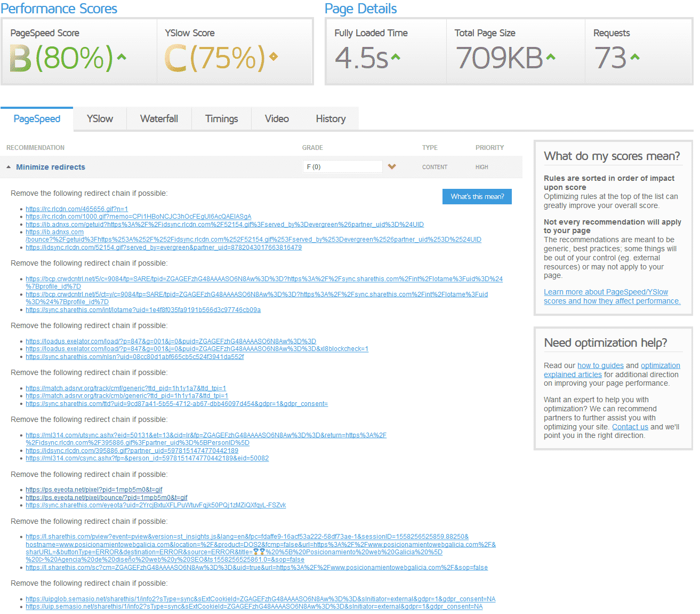Screen dimensions: 700x614
Task: Select the Timings tab
Action: pyautogui.click(x=222, y=118)
